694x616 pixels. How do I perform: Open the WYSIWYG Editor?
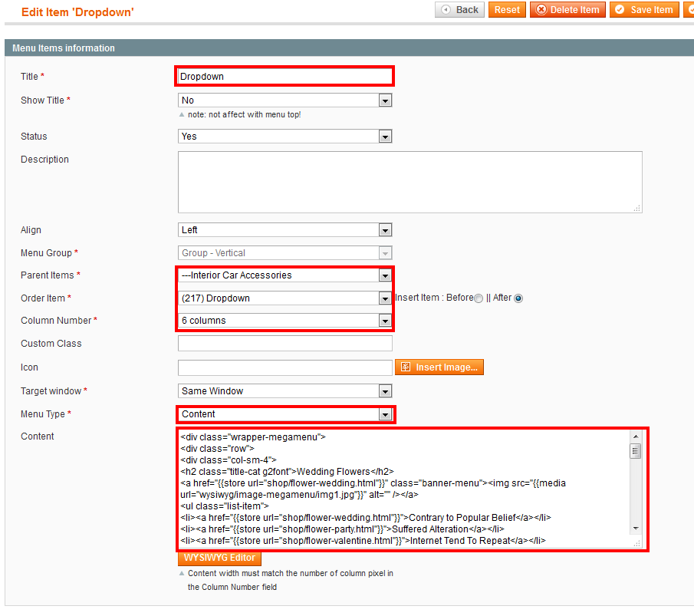219,558
